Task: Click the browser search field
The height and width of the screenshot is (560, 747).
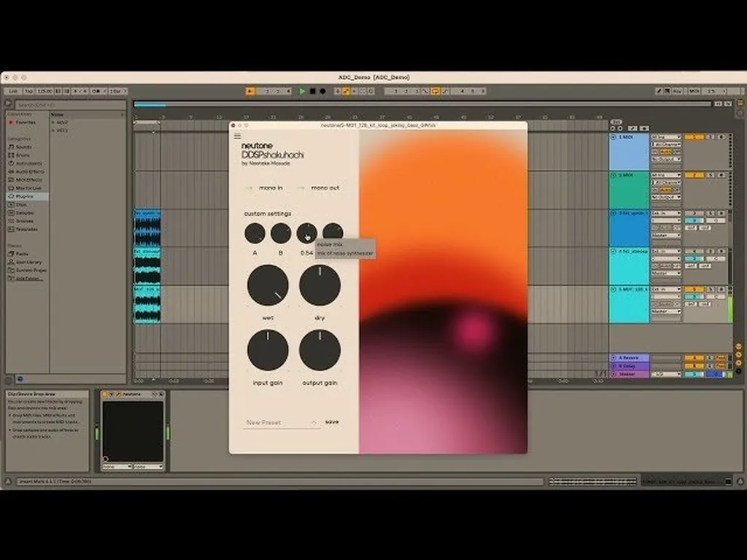Action: 69,105
